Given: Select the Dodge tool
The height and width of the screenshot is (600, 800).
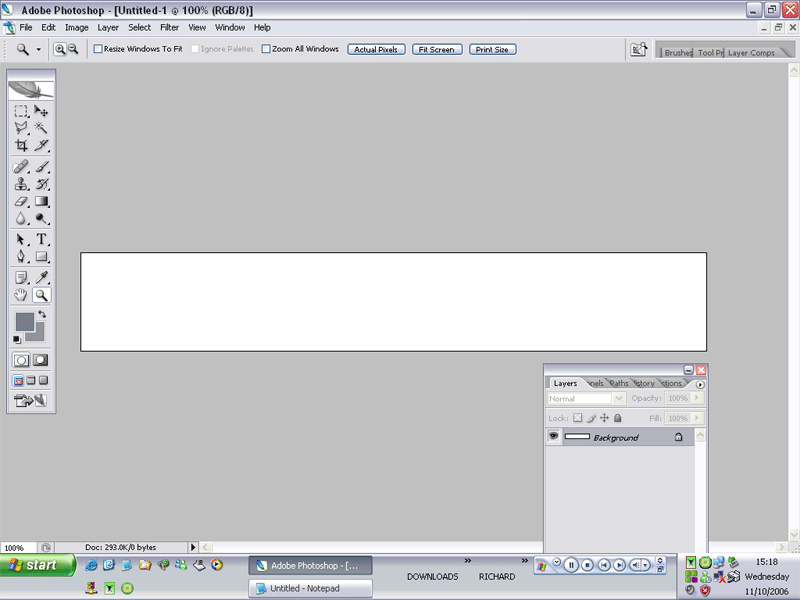Looking at the screenshot, I should click(x=41, y=218).
